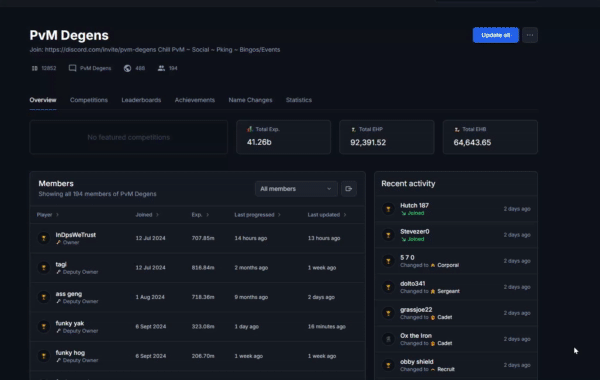Click the Total EHB card icon
The width and height of the screenshot is (600, 380).
tap(457, 129)
